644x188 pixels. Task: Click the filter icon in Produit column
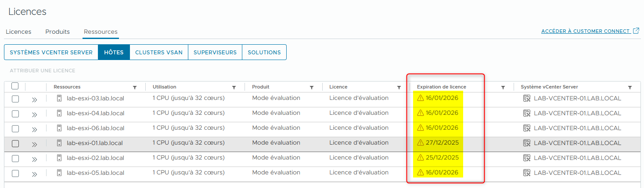312,87
